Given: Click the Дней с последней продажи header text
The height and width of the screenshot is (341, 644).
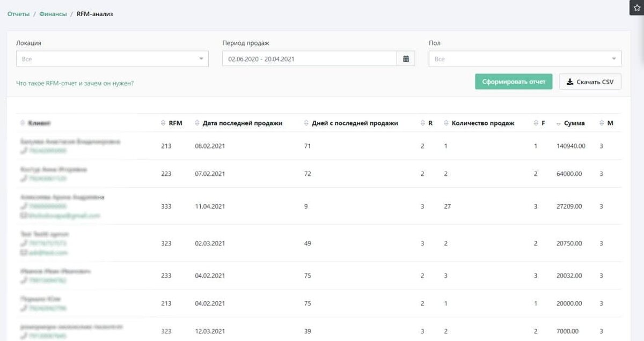Looking at the screenshot, I should [355, 123].
